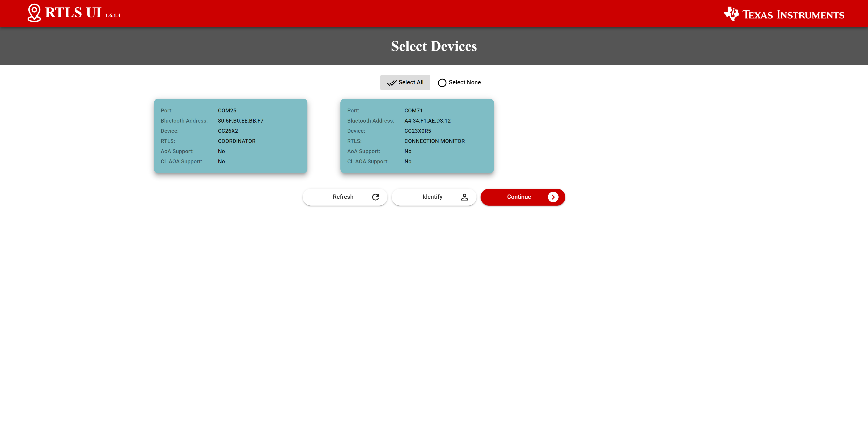Screen dimensions: 868x434
Task: Click the Texas Instruments logo icon
Action: click(731, 14)
